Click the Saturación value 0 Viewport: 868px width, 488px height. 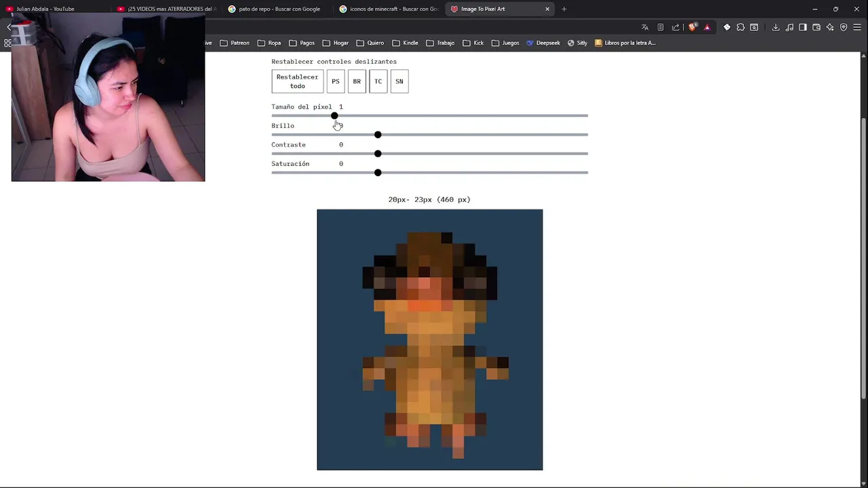coord(341,163)
